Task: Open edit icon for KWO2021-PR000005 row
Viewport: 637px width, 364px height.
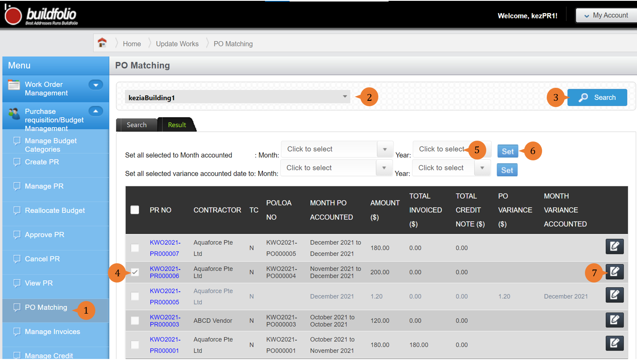Action: coord(614,295)
